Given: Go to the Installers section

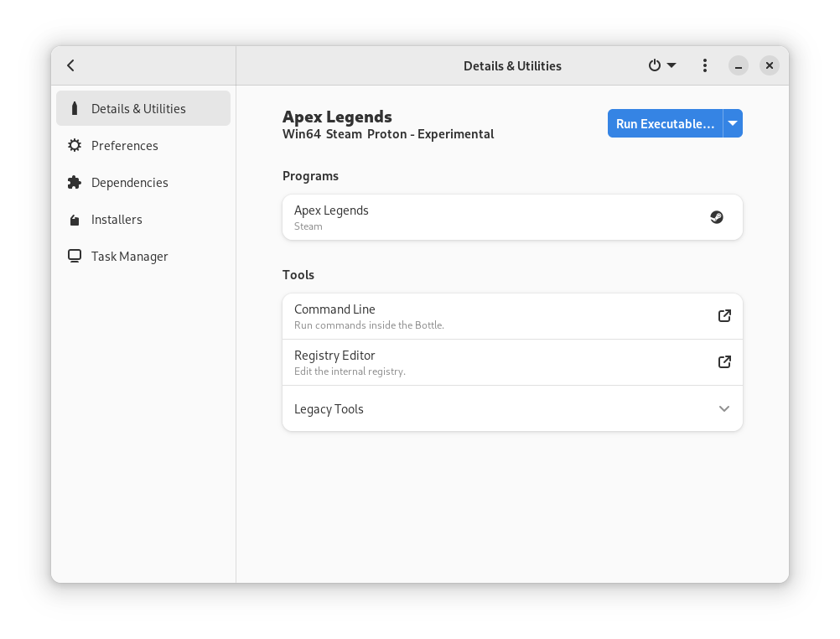Looking at the screenshot, I should click(x=117, y=220).
